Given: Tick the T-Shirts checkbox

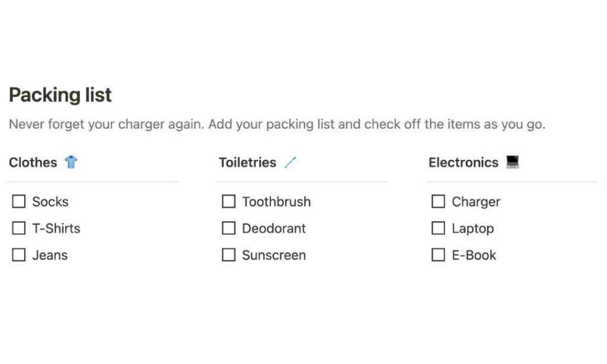Looking at the screenshot, I should (19, 228).
